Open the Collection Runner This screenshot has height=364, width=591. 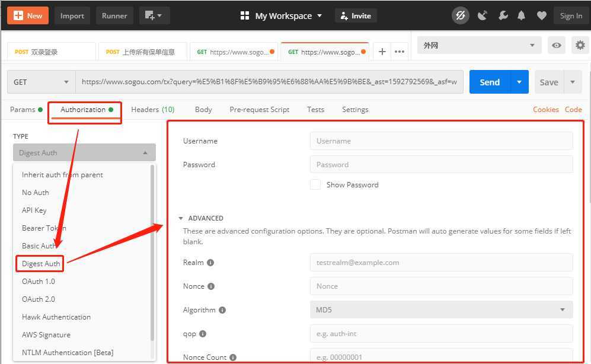pos(114,16)
